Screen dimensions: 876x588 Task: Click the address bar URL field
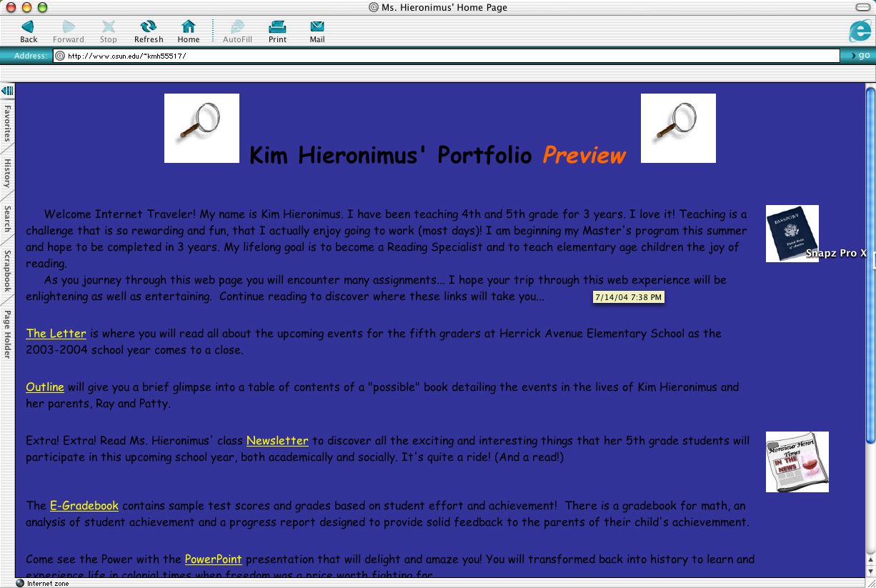(447, 56)
